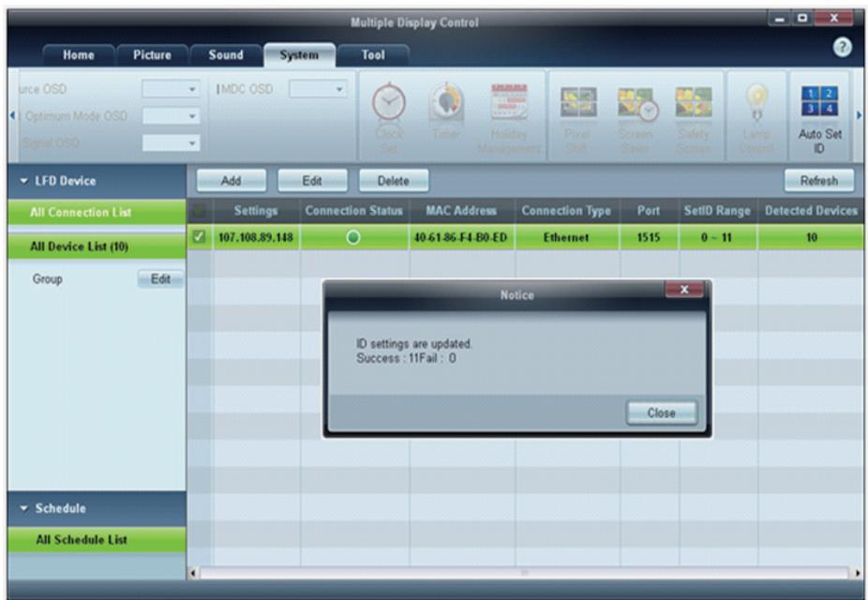Collapse the LFD Device section

click(x=23, y=181)
